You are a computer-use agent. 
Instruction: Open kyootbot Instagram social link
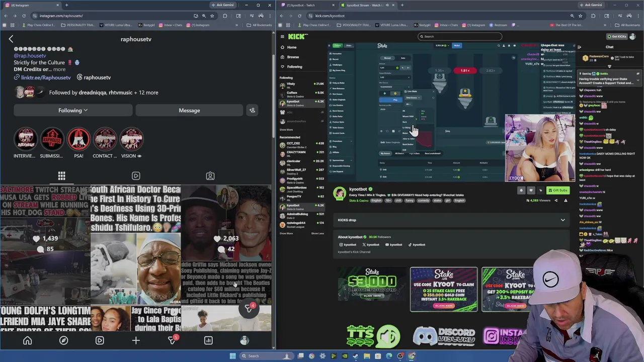pyautogui.click(x=348, y=245)
